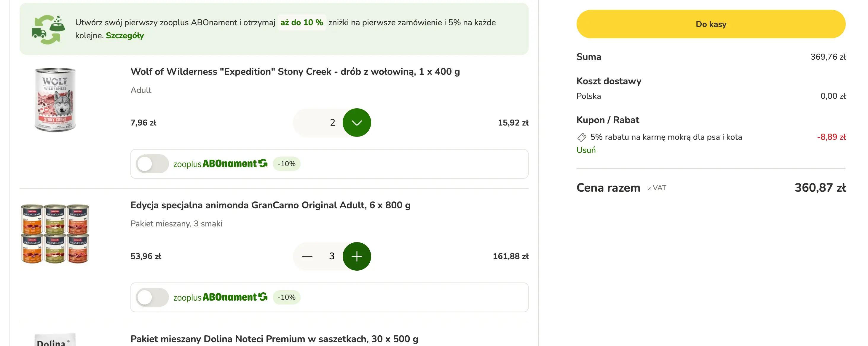868x346 pixels.
Task: Click the minus icon for GranCarno quantity
Action: tap(307, 256)
